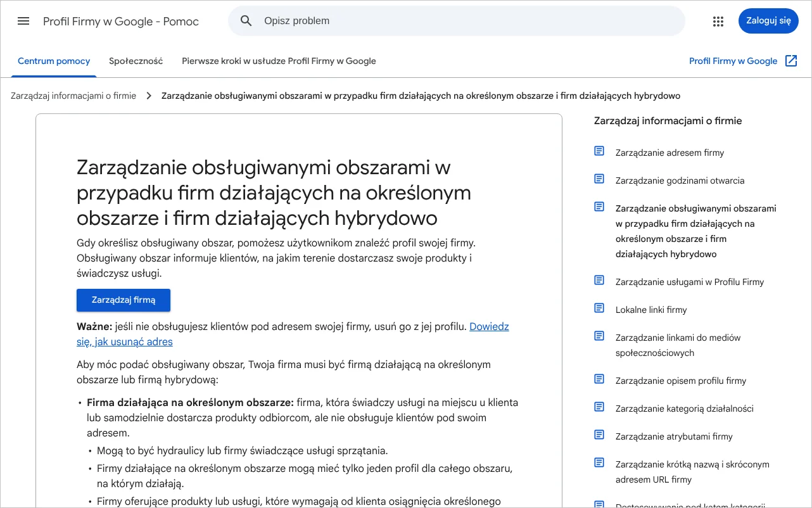Click the Zaloguj się button
Image resolution: width=812 pixels, height=508 pixels.
click(768, 21)
